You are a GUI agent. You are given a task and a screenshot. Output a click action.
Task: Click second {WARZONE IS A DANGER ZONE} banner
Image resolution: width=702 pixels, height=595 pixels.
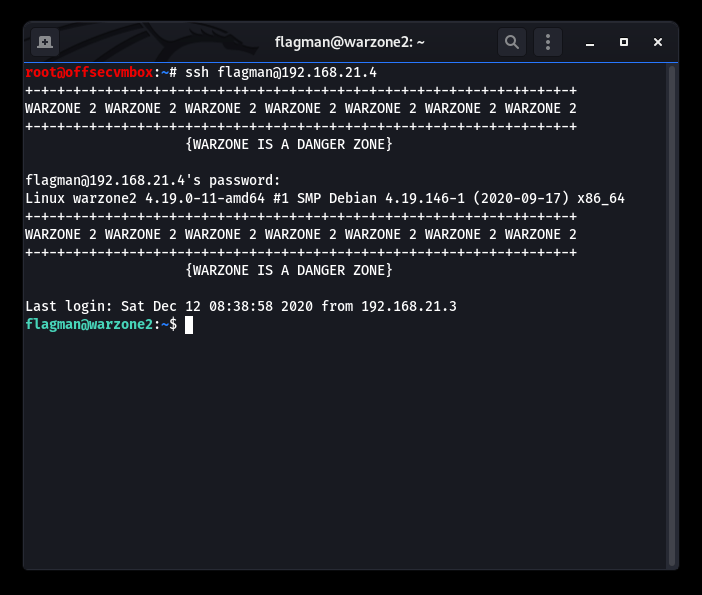(289, 270)
